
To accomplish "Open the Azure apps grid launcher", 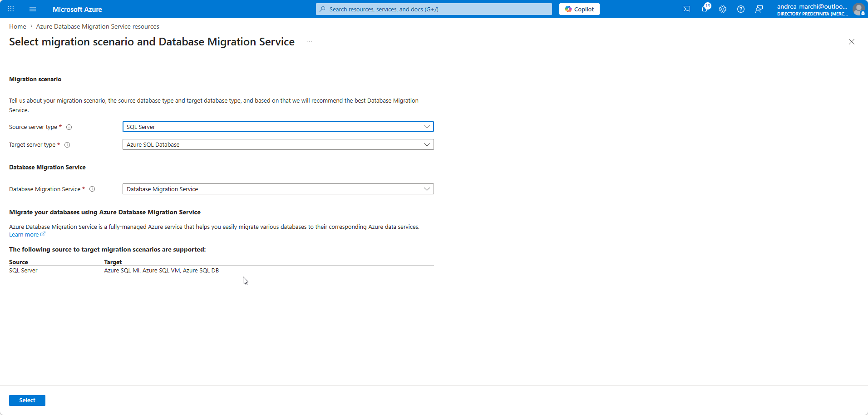I will [x=11, y=9].
